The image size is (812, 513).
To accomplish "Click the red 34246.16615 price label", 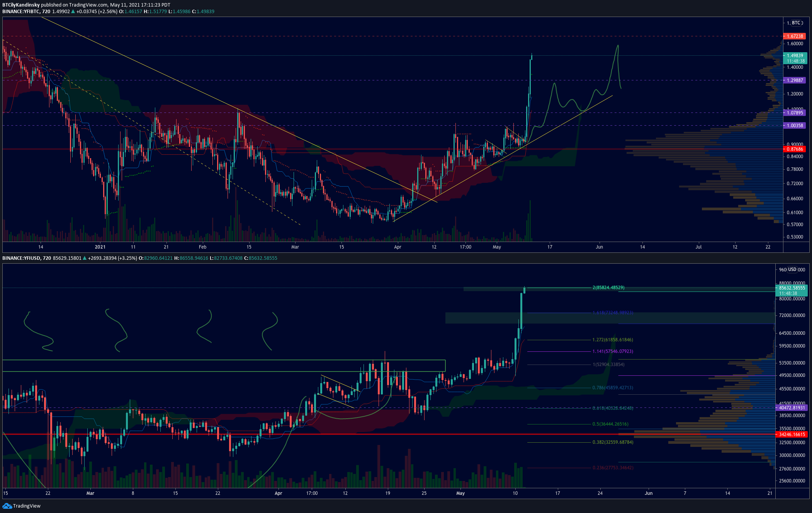I will 792,435.
